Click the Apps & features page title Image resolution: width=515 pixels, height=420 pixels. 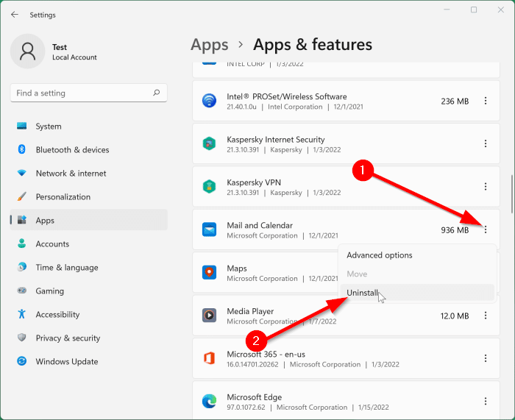pos(313,45)
